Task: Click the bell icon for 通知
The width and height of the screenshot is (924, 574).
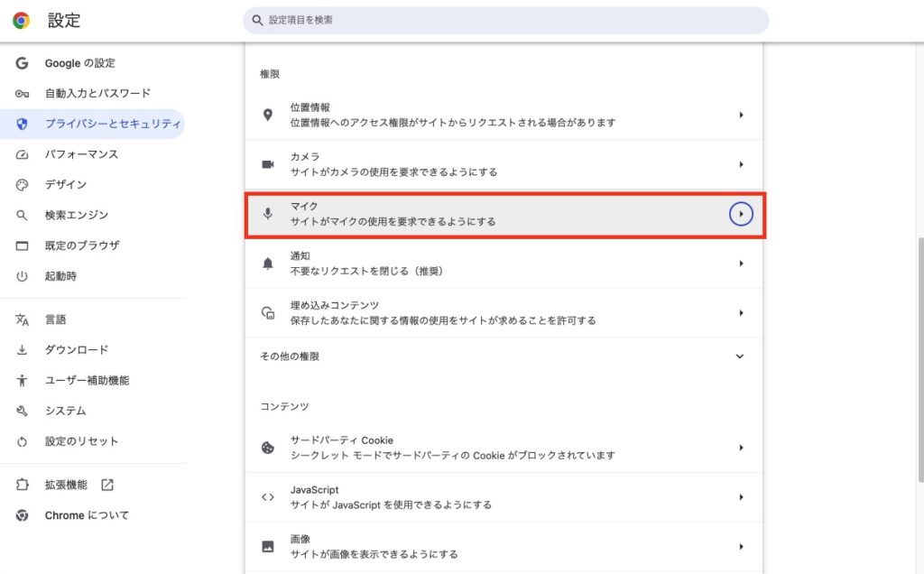Action: click(267, 264)
